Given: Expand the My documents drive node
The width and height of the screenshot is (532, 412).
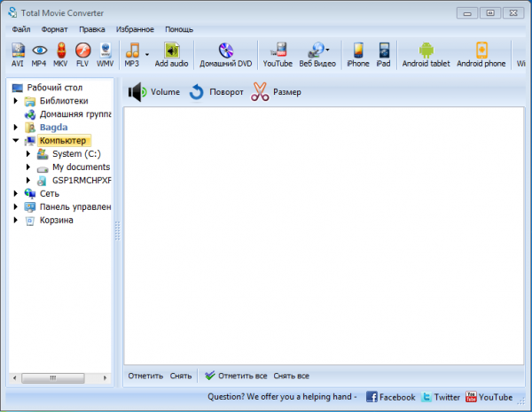Looking at the screenshot, I should coord(28,167).
